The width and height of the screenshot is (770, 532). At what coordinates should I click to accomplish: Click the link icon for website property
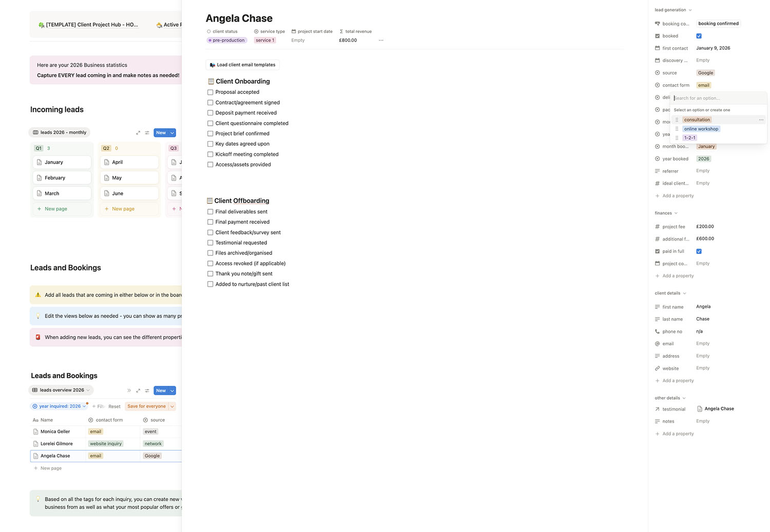click(658, 368)
